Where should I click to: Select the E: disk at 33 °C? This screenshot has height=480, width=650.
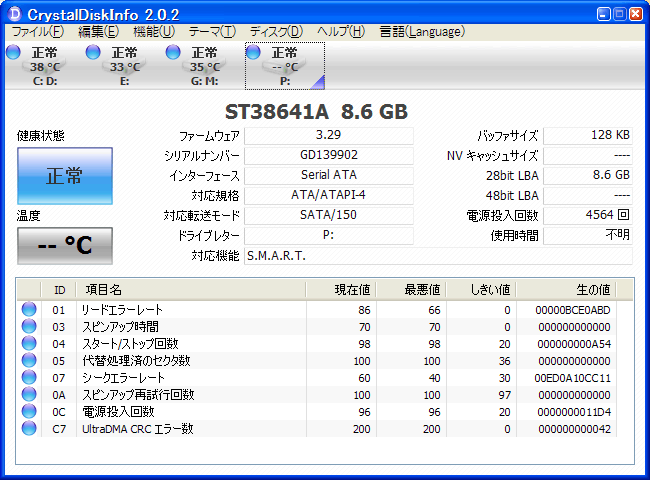[x=124, y=66]
